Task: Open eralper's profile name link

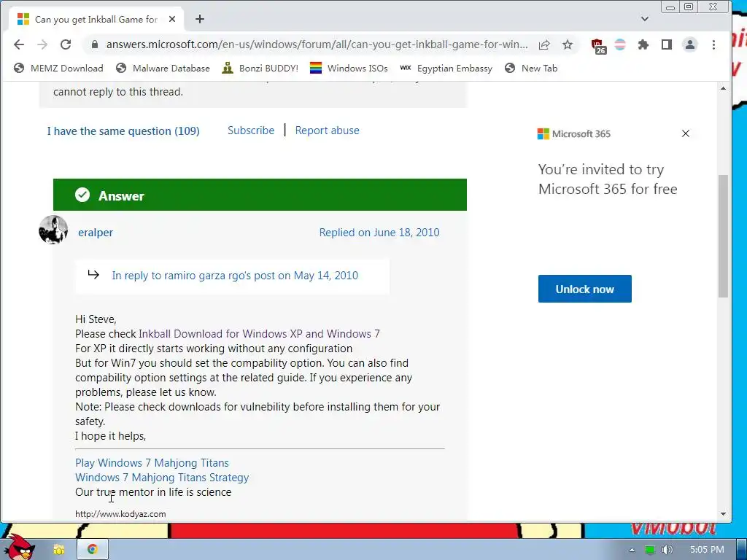Action: tap(96, 233)
